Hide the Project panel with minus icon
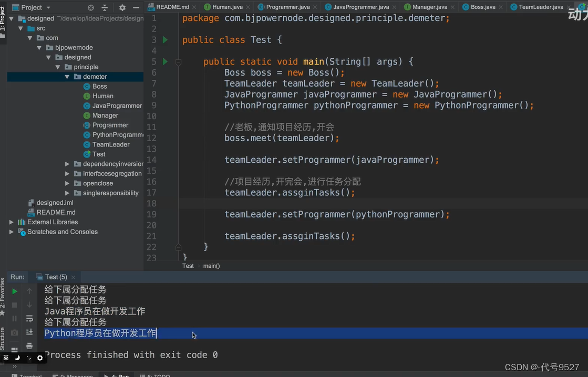 (136, 7)
